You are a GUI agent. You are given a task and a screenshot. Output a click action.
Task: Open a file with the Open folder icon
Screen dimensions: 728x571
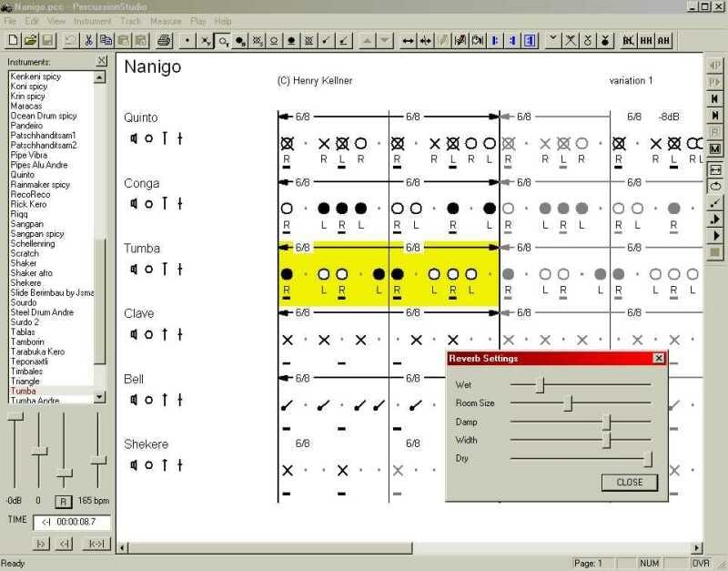[30, 40]
